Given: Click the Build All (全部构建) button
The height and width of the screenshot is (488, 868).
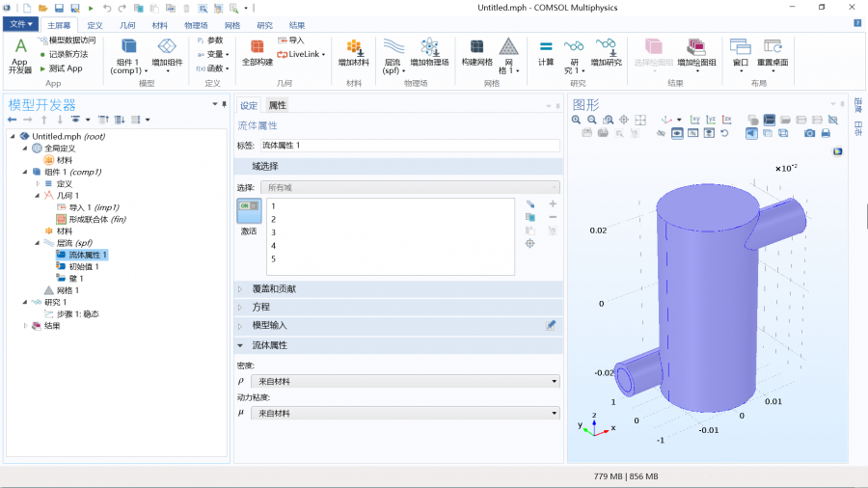Looking at the screenshot, I should pyautogui.click(x=258, y=54).
